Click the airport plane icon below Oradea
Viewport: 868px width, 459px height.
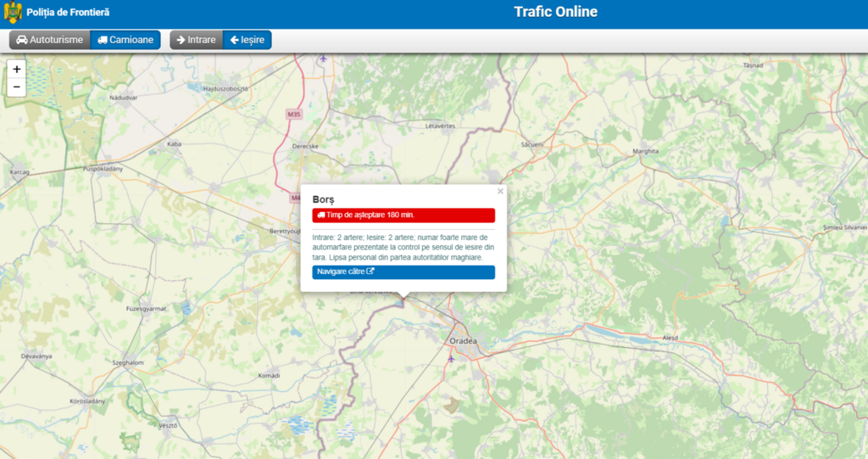[451, 358]
